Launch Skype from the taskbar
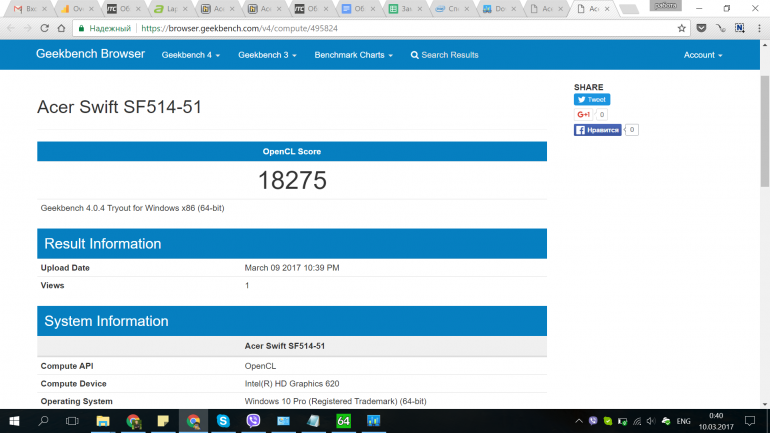Screen dimensions: 770x433 point(223,421)
